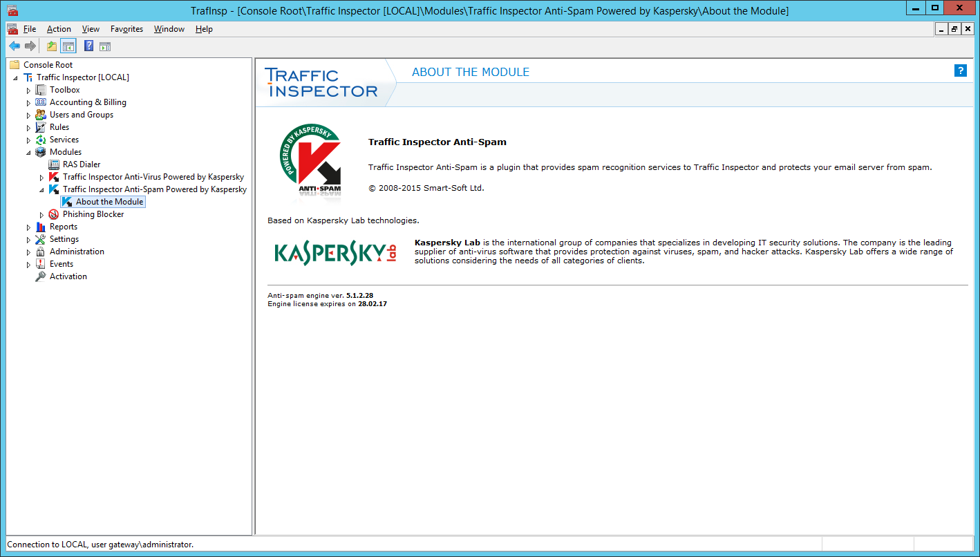Toggle the Show/Hide Action Pane button
Viewport: 980px width, 557px height.
104,46
